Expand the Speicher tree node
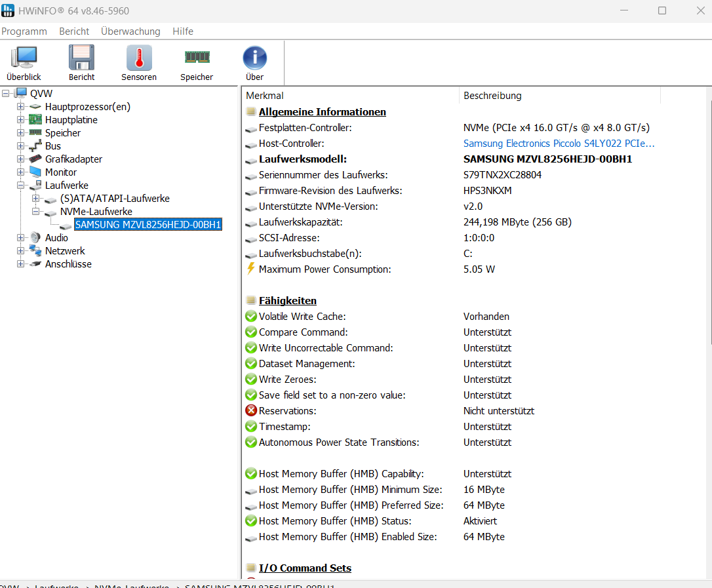712x588 pixels. click(20, 132)
